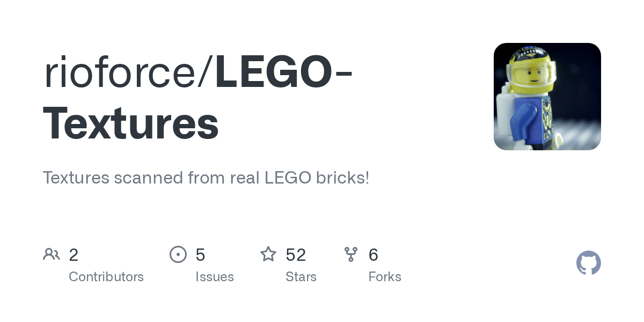Click the Contributors people icon
The height and width of the screenshot is (322, 644).
(x=52, y=254)
